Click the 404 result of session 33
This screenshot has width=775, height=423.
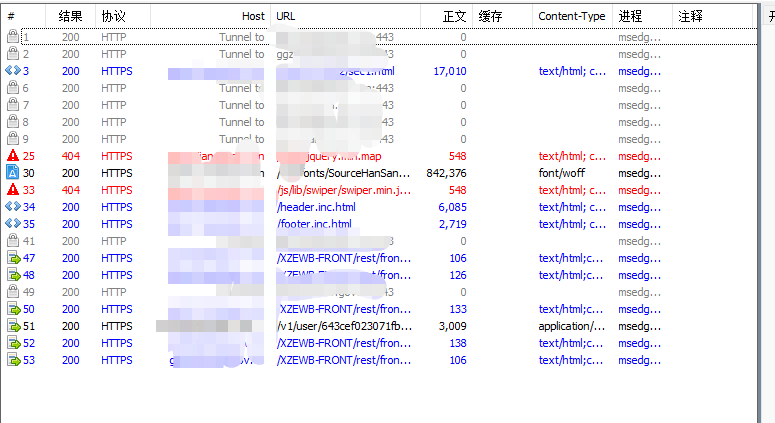tap(71, 190)
